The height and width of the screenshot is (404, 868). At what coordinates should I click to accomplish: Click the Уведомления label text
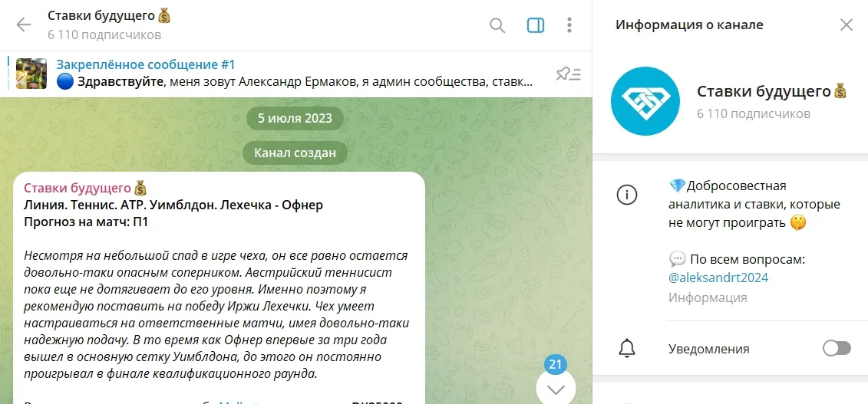[x=709, y=349]
